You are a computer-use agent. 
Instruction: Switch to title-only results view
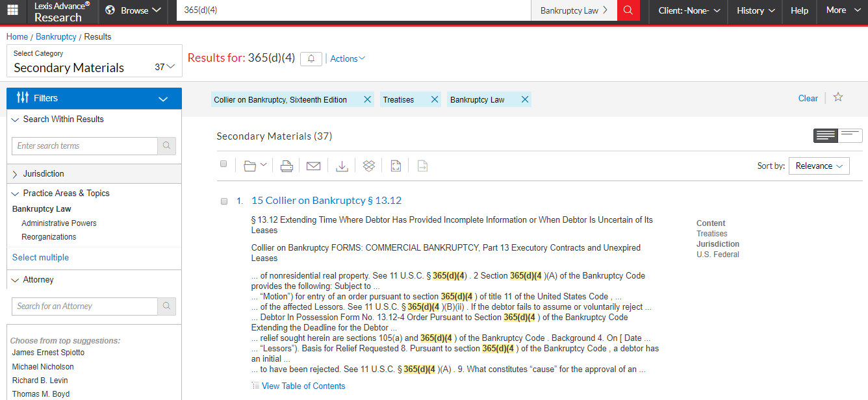(850, 136)
